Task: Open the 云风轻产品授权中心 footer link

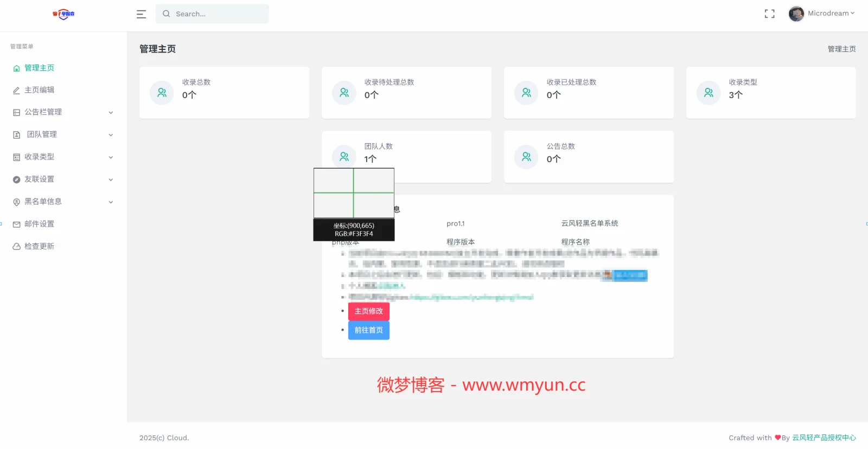Action: (x=824, y=438)
